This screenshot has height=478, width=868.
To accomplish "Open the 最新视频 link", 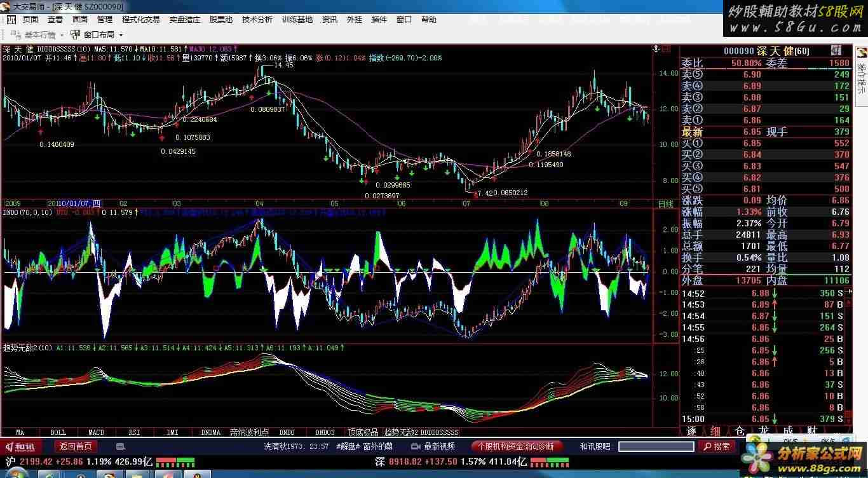I will [439, 446].
